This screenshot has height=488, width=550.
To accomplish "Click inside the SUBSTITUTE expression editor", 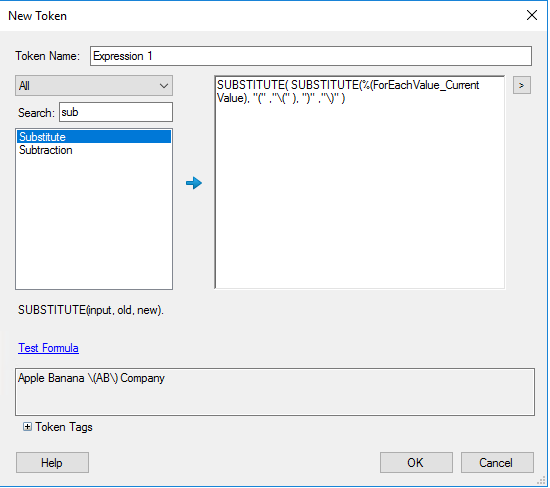I will click(360, 182).
